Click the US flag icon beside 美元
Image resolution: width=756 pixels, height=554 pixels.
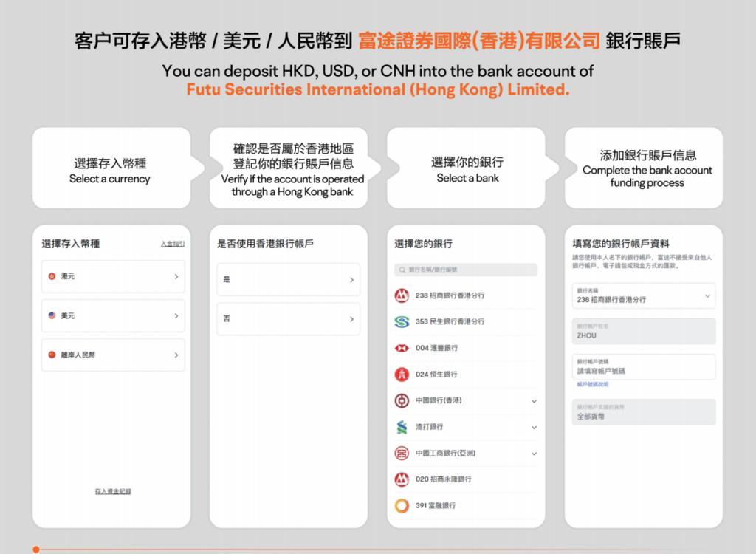[x=52, y=315]
